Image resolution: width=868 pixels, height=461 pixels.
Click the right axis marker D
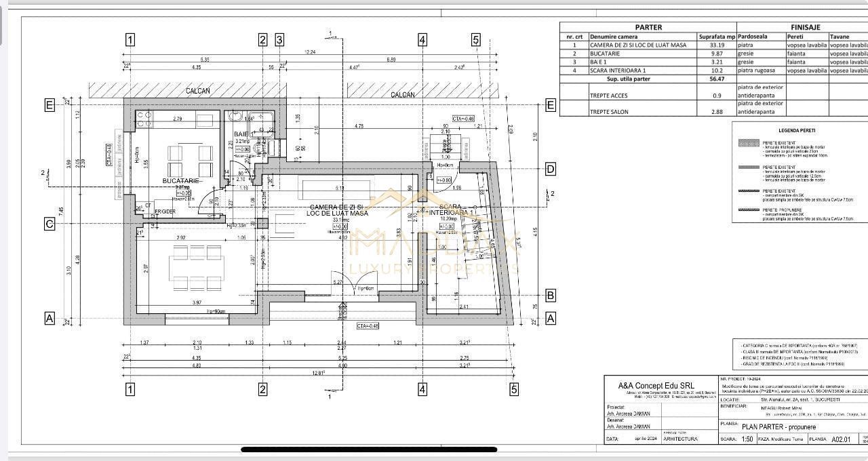click(x=550, y=169)
